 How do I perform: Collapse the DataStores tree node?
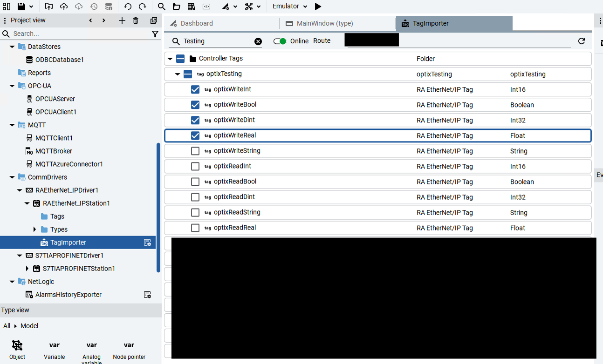(12, 47)
